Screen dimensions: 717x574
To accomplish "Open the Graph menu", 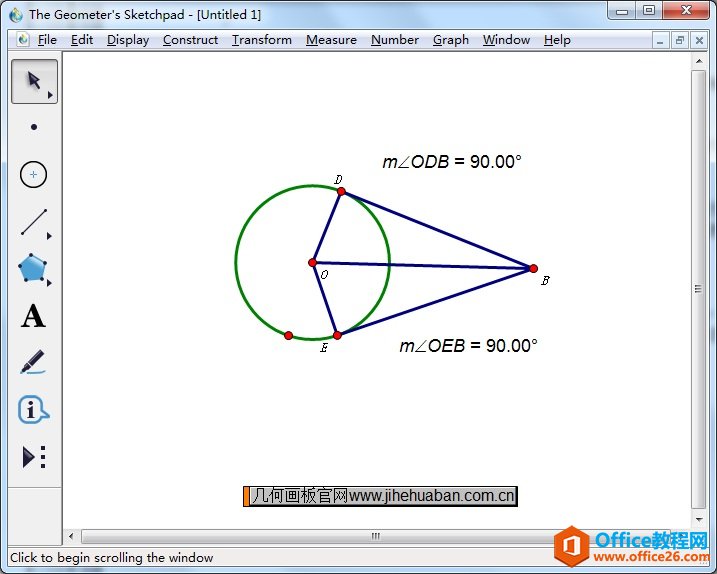I will coord(451,40).
